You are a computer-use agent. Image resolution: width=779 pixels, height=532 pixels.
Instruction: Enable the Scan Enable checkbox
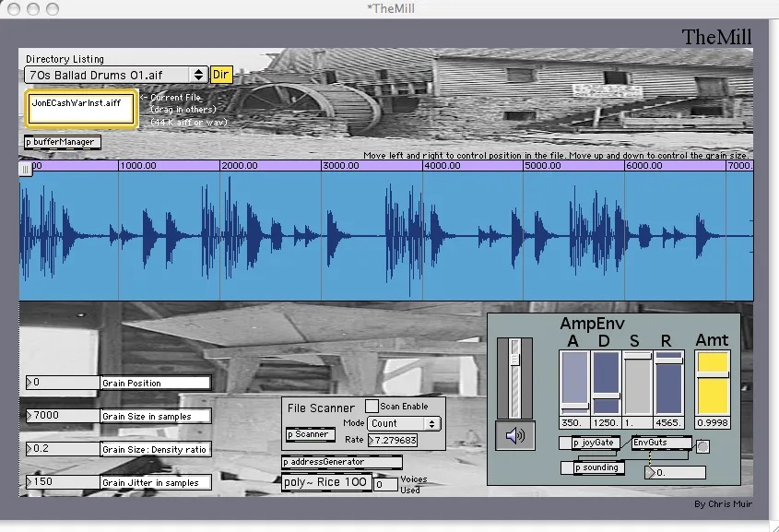372,406
